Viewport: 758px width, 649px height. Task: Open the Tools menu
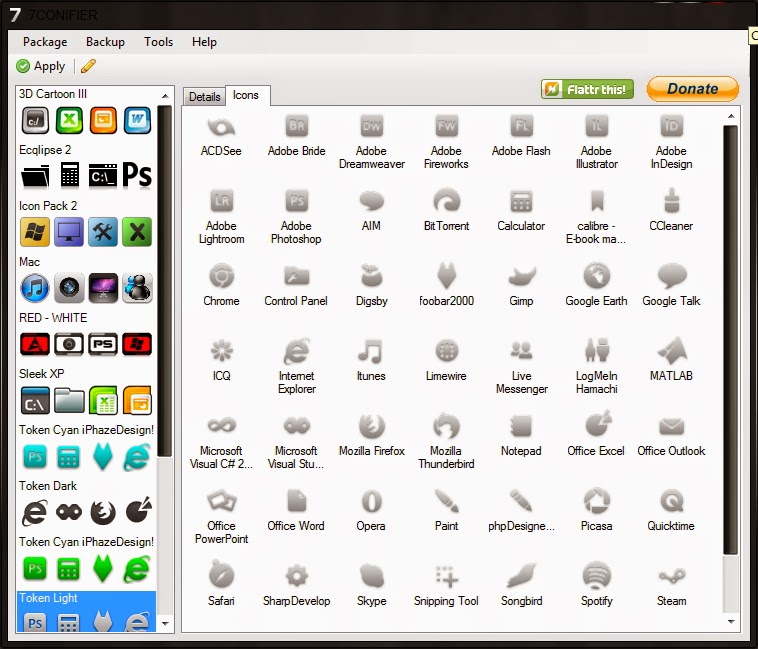tap(158, 42)
